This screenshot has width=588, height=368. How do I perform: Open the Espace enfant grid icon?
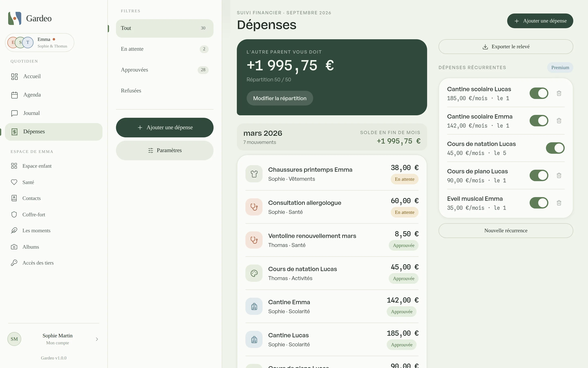pyautogui.click(x=14, y=166)
